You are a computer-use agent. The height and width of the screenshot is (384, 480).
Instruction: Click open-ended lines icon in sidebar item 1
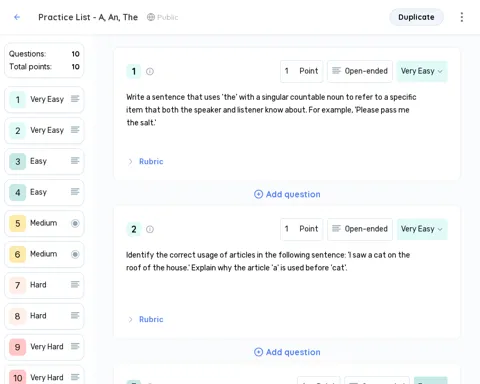click(75, 99)
